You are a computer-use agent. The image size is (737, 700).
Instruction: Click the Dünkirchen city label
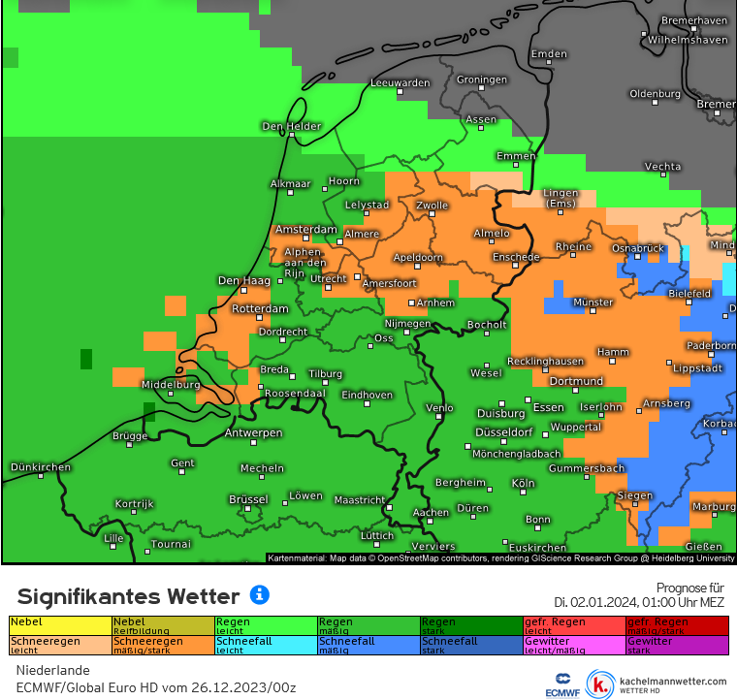click(x=41, y=467)
